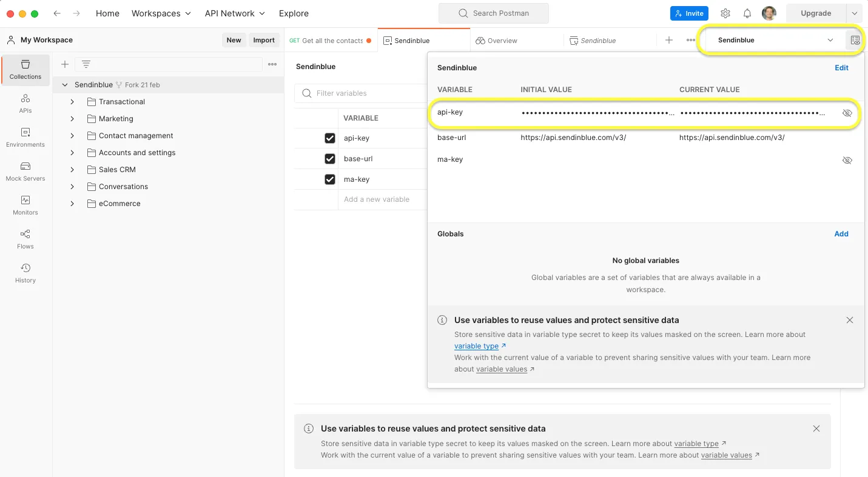868x477 pixels.
Task: Click the settings gear icon
Action: click(725, 13)
